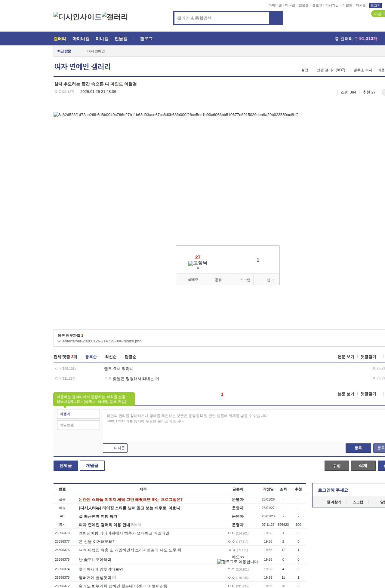Open the 여자 연예인 갤러리 title heading
Screen dimensions: 385x588
[82, 66]
